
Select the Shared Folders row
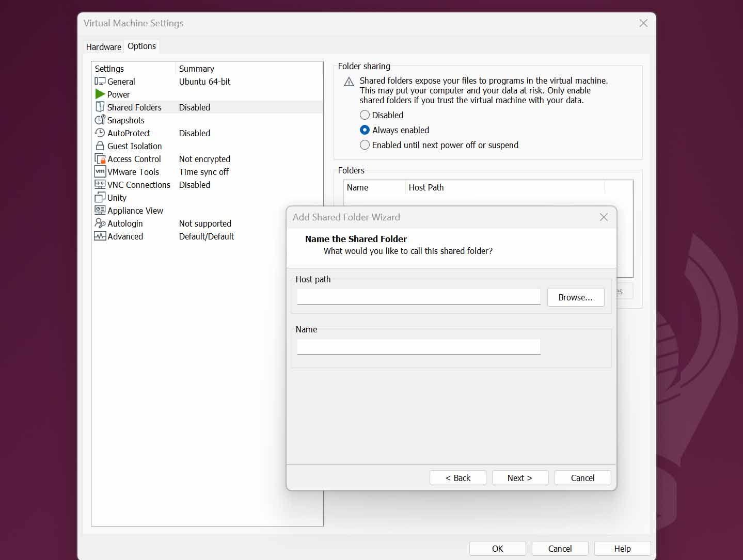[x=207, y=107]
